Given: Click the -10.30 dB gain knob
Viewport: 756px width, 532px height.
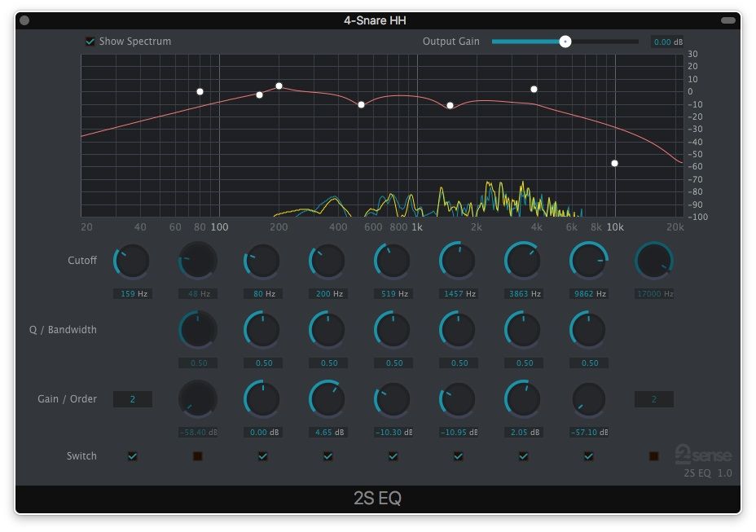Looking at the screenshot, I should pyautogui.click(x=392, y=399).
